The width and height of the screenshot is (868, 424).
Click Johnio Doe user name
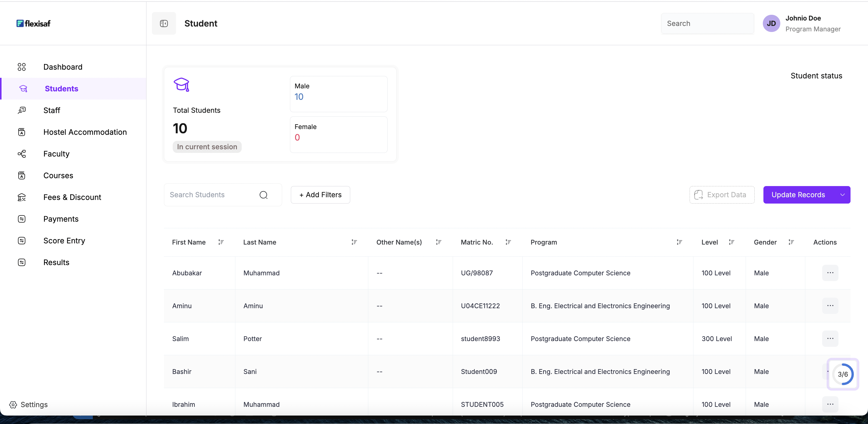pyautogui.click(x=803, y=18)
